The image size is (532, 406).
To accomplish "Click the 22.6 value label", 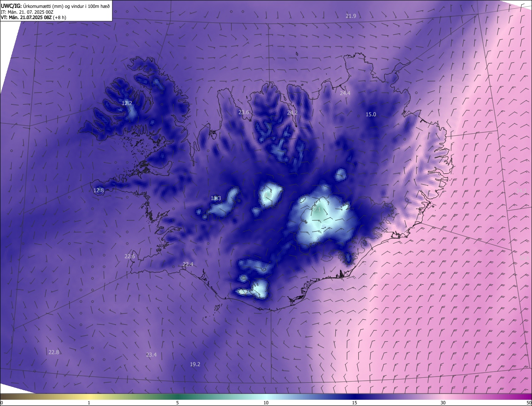I will click(130, 256).
